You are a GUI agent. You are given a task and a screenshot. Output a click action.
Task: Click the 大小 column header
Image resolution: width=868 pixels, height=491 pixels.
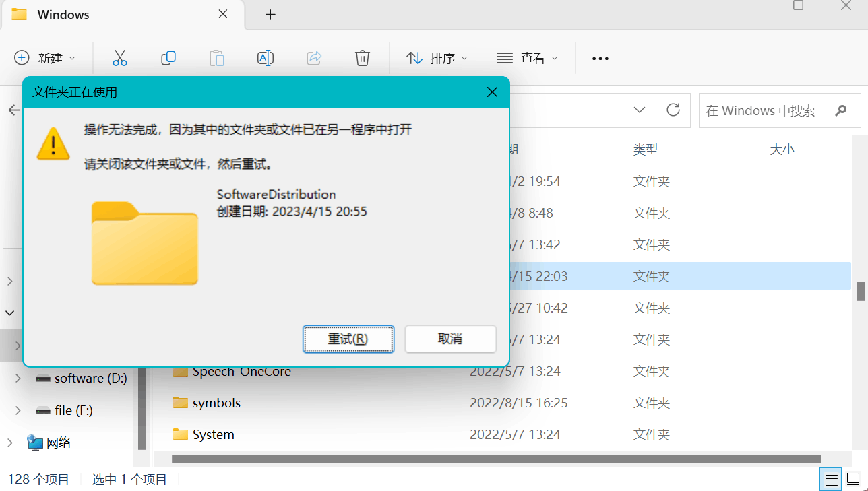click(x=782, y=150)
